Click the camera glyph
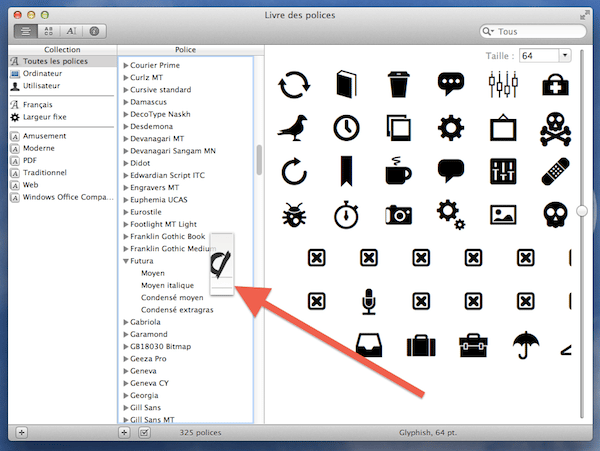This screenshot has height=451, width=600. (398, 215)
